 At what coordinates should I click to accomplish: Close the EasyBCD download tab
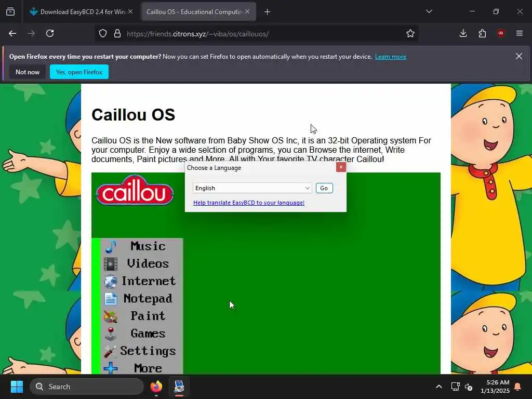point(130,11)
